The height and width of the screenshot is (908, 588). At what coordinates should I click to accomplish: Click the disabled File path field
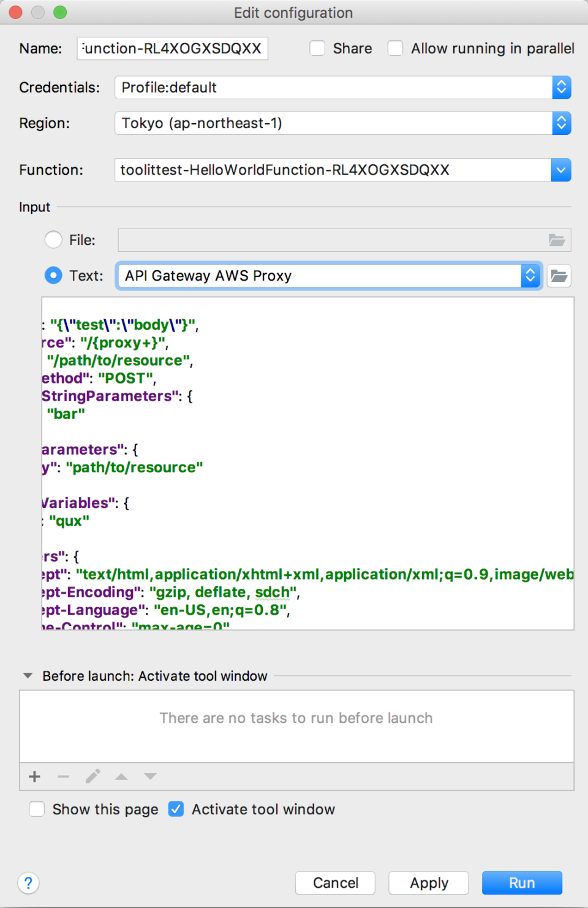tap(345, 240)
